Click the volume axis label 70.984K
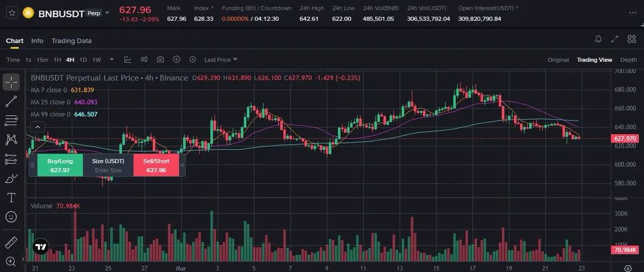Screen dimensions: 644x272 click(x=625, y=250)
